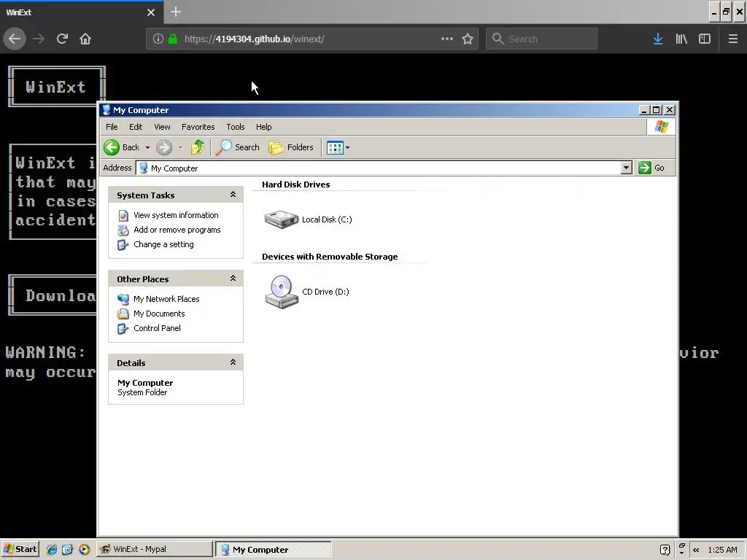This screenshot has height=560, width=747.
Task: Switch to WinExt - Mypal taskbar button
Action: (x=155, y=549)
